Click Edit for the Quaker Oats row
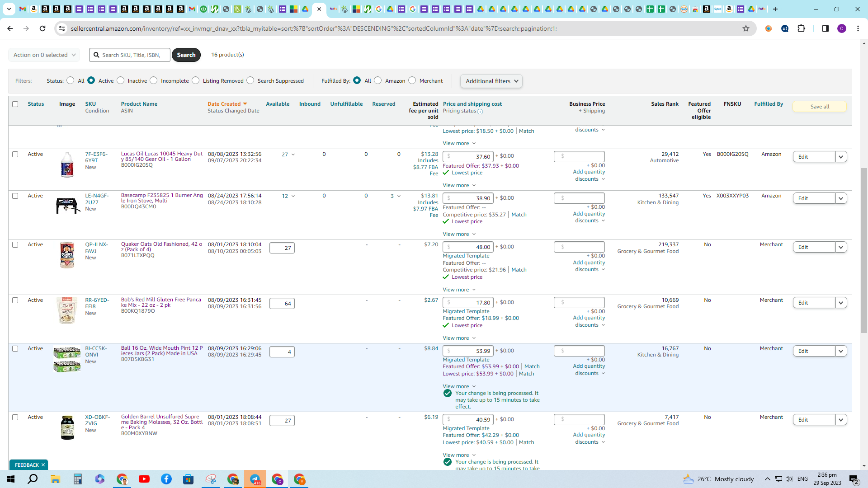 pyautogui.click(x=814, y=247)
